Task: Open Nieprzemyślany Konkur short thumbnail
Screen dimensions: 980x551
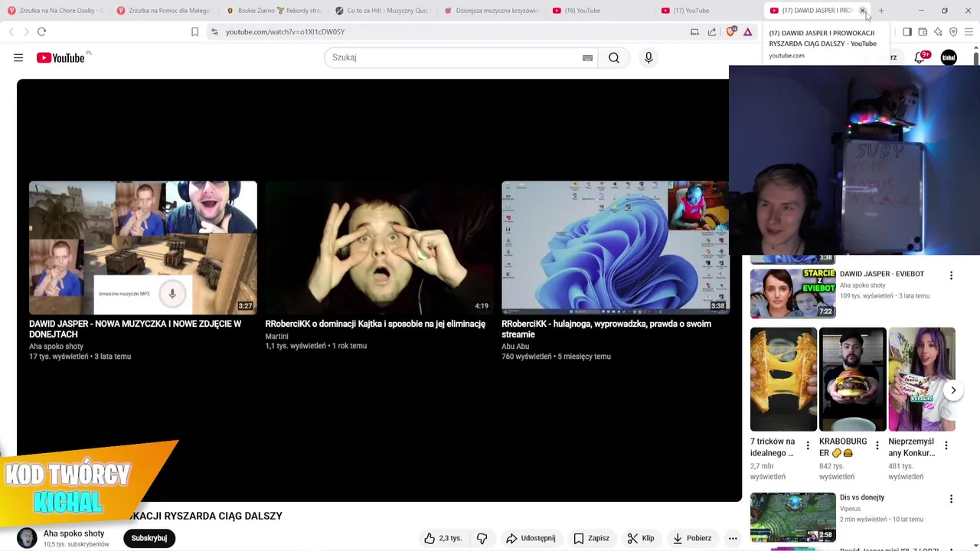Action: click(922, 380)
